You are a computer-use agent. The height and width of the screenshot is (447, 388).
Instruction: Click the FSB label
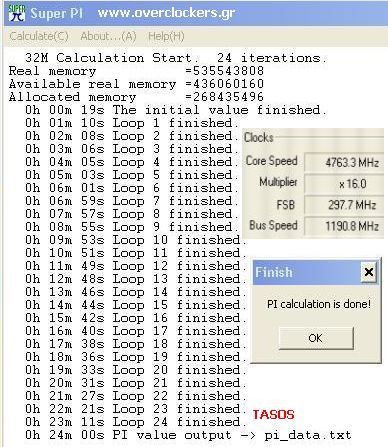click(x=286, y=204)
